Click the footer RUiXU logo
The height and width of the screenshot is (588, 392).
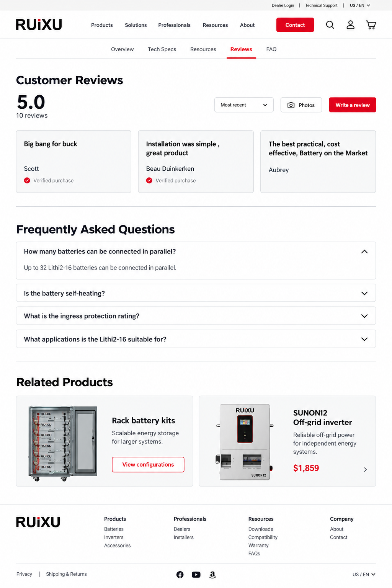pyautogui.click(x=38, y=522)
